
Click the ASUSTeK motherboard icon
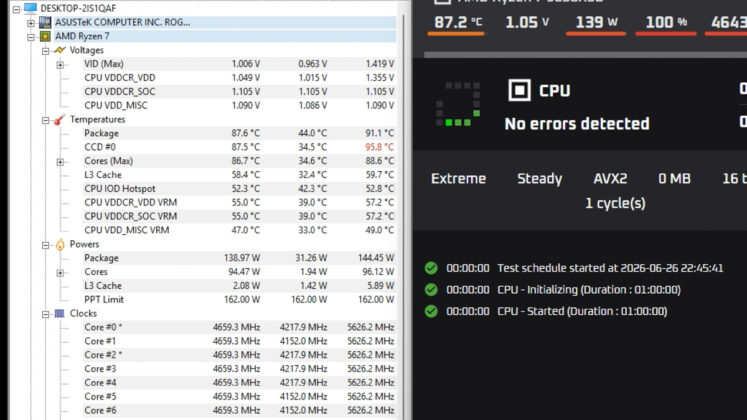[45, 22]
